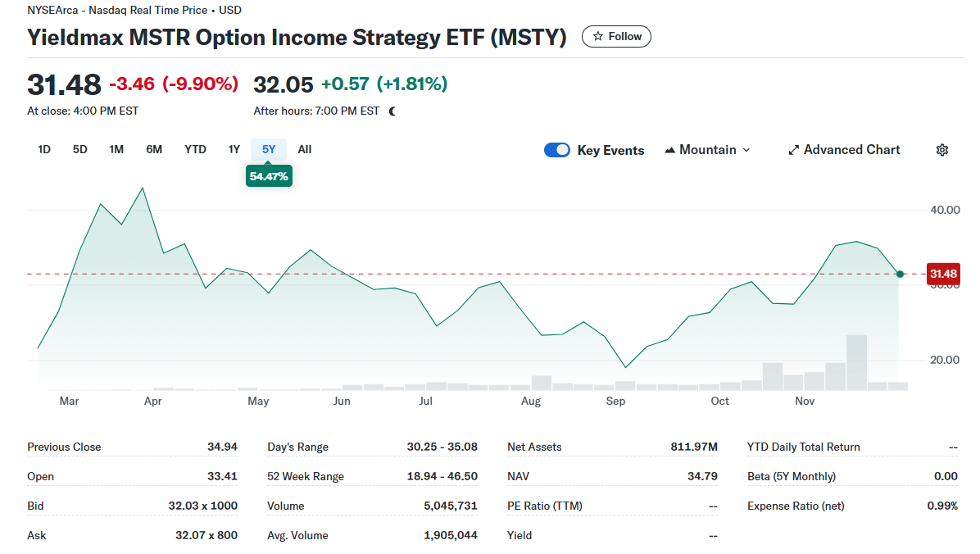
Task: Show the All time range
Action: (x=304, y=149)
